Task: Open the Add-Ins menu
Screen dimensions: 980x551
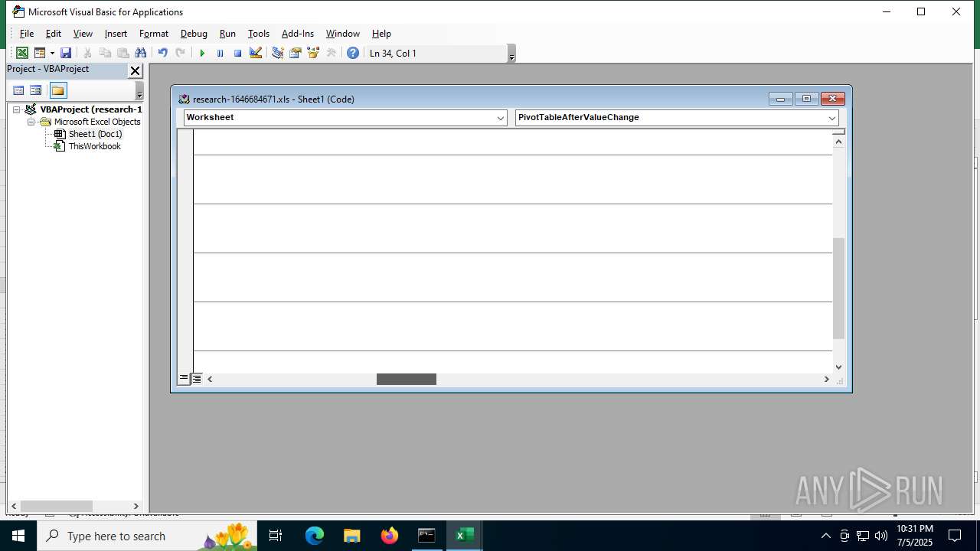Action: 298,34
